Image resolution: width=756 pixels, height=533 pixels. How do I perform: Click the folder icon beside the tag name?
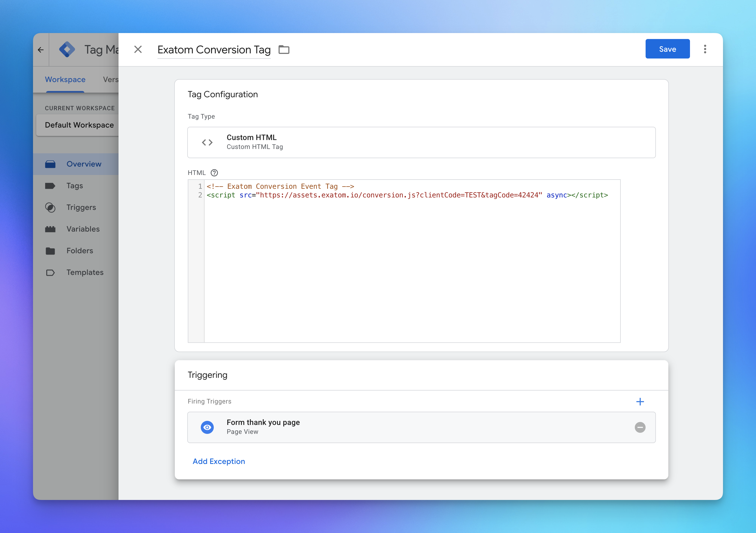[x=284, y=50]
